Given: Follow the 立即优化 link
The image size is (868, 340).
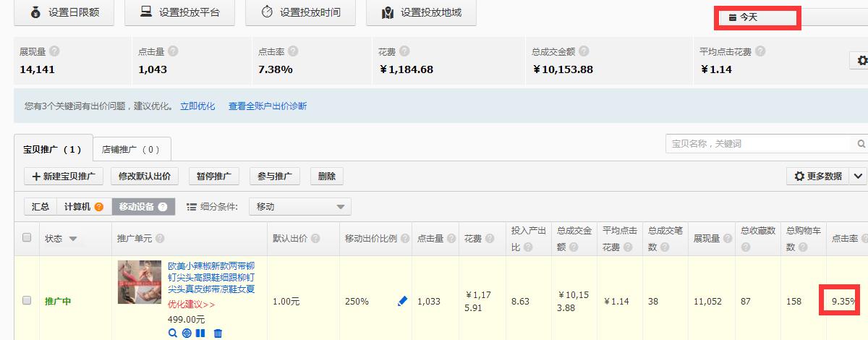Looking at the screenshot, I should (x=197, y=106).
